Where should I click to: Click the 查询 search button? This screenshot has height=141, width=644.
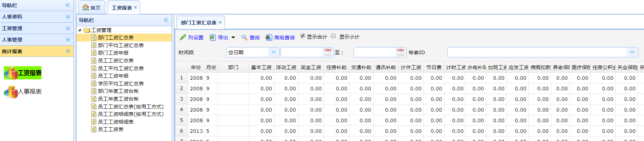click(250, 37)
